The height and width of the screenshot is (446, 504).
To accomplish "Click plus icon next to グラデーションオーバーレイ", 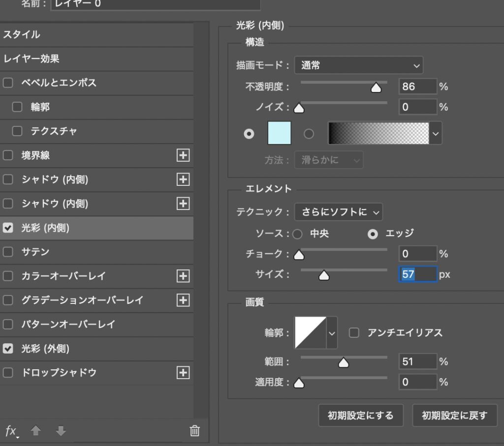I will pos(183,300).
